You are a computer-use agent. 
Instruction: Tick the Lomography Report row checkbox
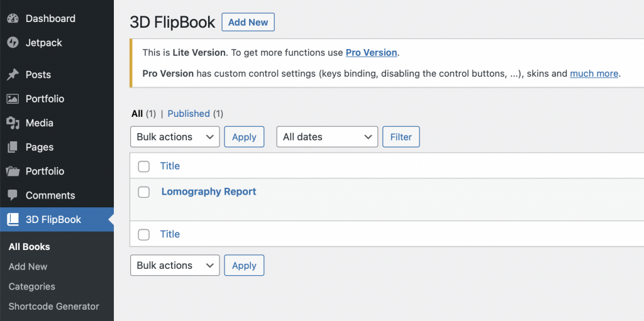click(x=144, y=192)
